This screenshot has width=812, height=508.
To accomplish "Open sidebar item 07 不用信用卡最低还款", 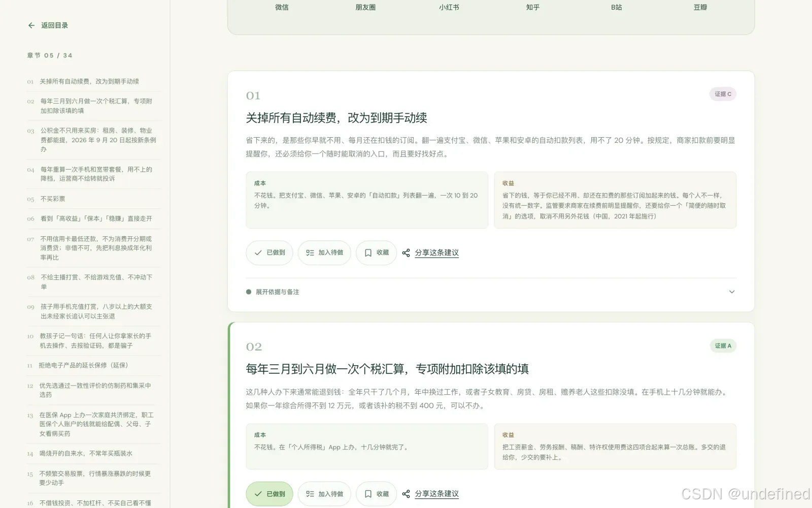I will 93,248.
